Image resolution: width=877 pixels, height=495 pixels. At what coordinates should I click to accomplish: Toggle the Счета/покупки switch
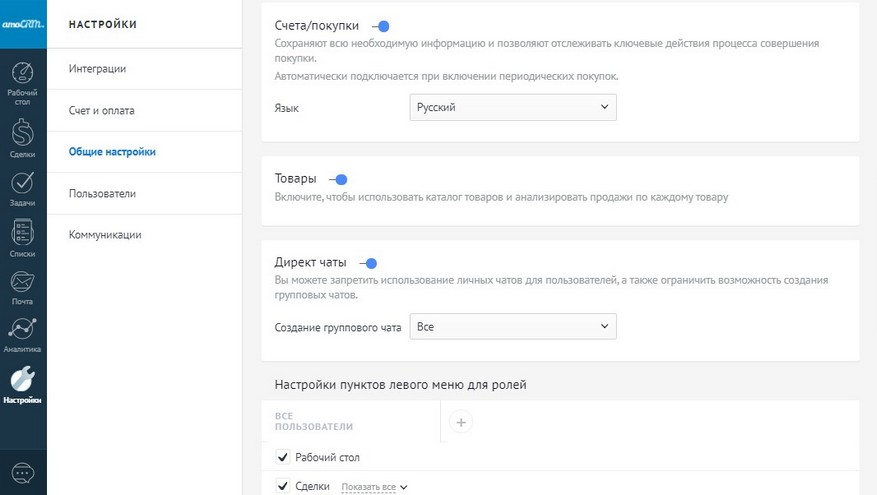380,26
